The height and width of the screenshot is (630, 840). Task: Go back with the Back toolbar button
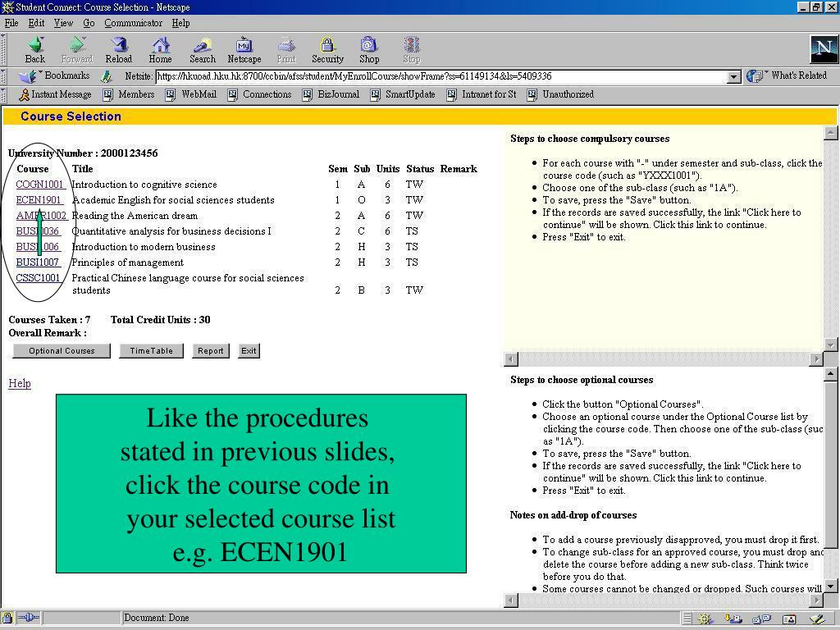[34, 50]
